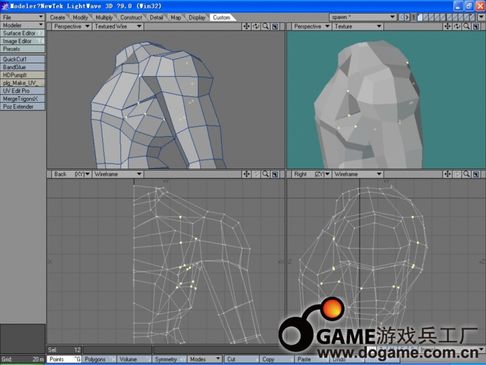Viewport: 486px width, 365px height.
Task: Run the plg_Make_UV plugin
Action: (22, 83)
